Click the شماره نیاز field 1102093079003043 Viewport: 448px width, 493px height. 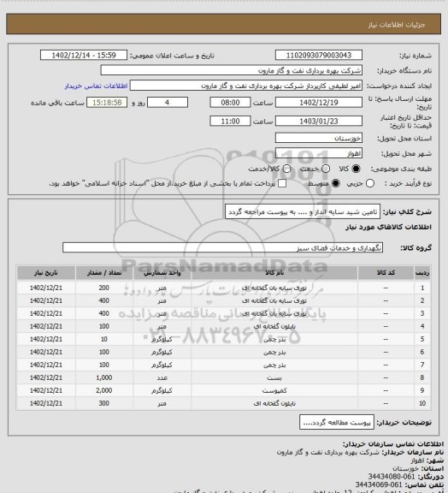click(319, 55)
